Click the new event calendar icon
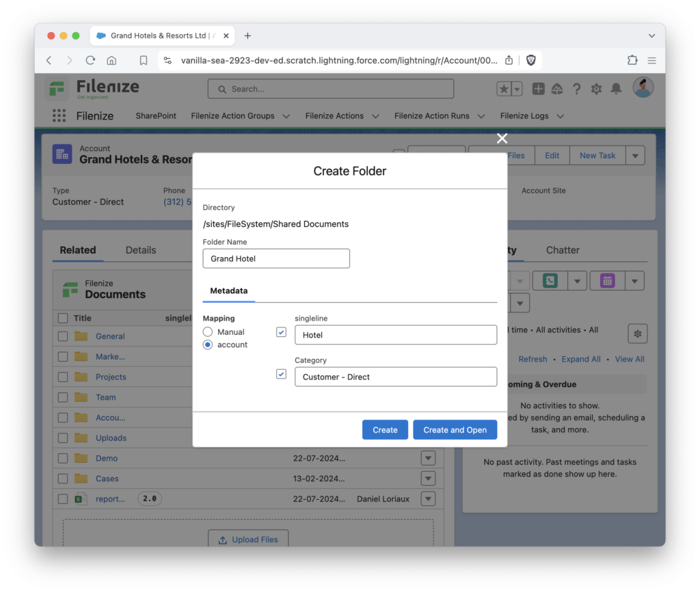Image resolution: width=700 pixels, height=592 pixels. pyautogui.click(x=607, y=281)
